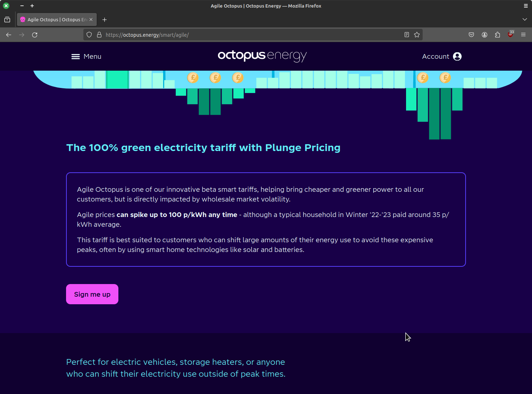Show site security lock information
The width and height of the screenshot is (532, 394).
(x=99, y=35)
